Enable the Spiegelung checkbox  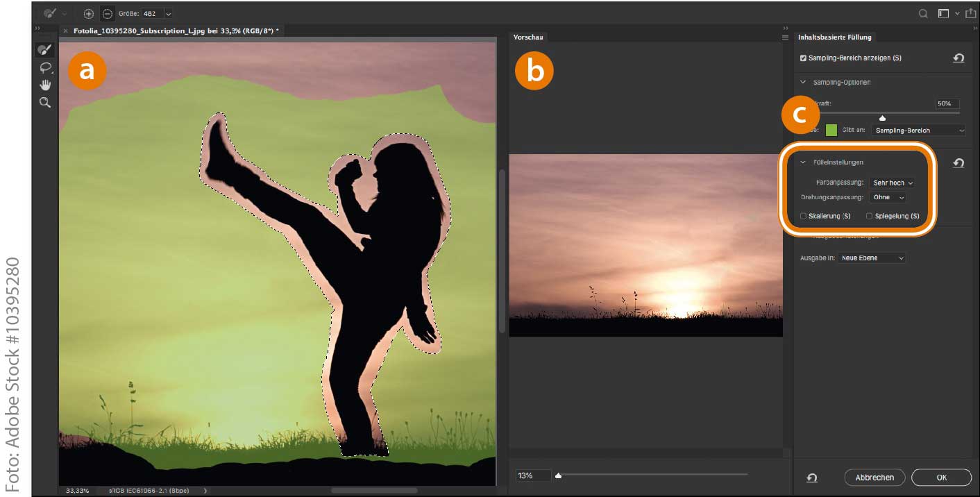(x=869, y=216)
